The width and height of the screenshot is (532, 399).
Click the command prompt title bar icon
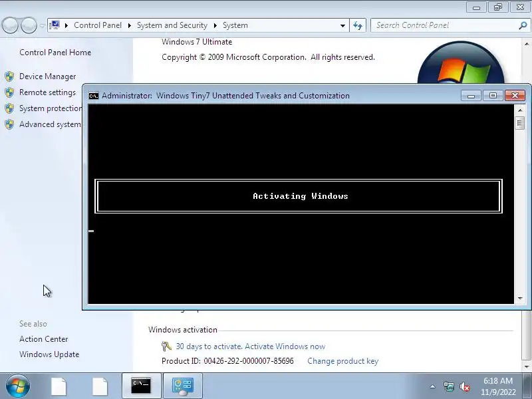point(94,96)
